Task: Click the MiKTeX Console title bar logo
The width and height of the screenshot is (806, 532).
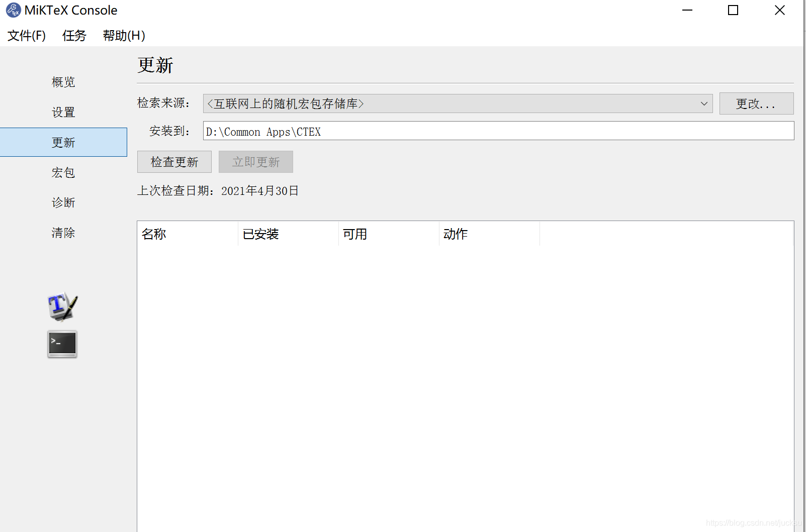Action: click(x=14, y=10)
